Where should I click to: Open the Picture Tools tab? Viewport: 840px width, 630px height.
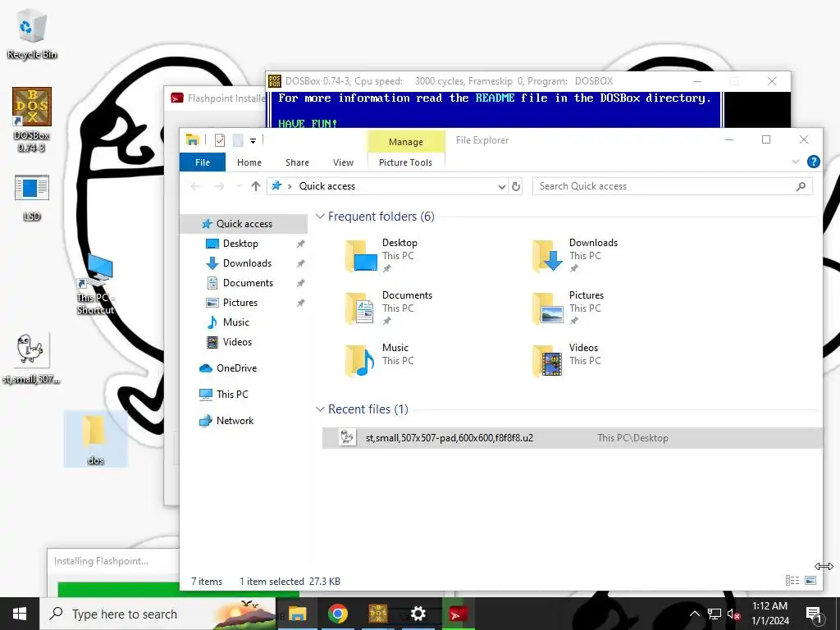tap(405, 162)
